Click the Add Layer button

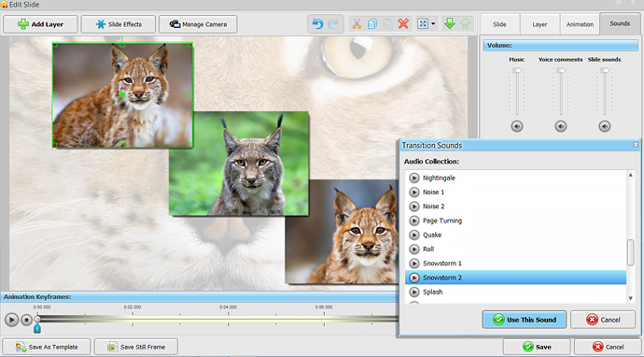click(40, 24)
